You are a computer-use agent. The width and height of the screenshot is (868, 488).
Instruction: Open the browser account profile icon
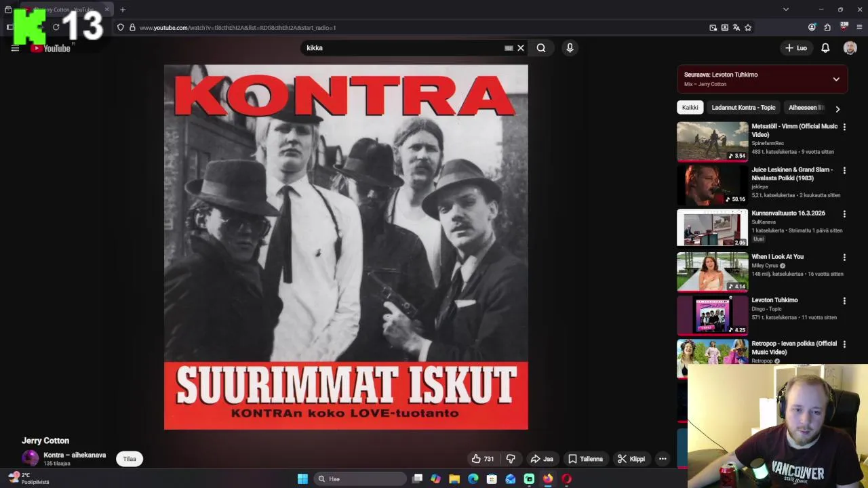812,28
